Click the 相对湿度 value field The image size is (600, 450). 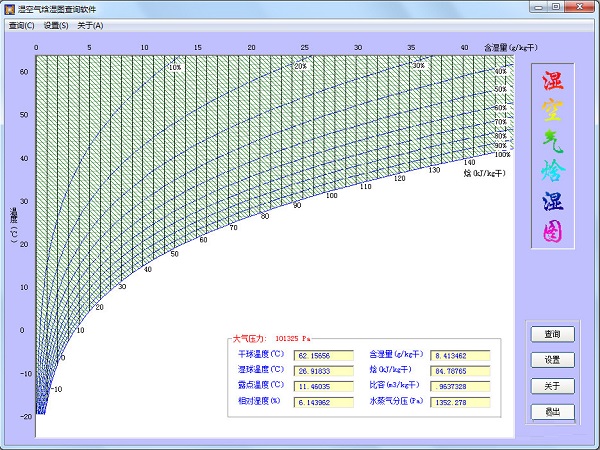tap(324, 403)
